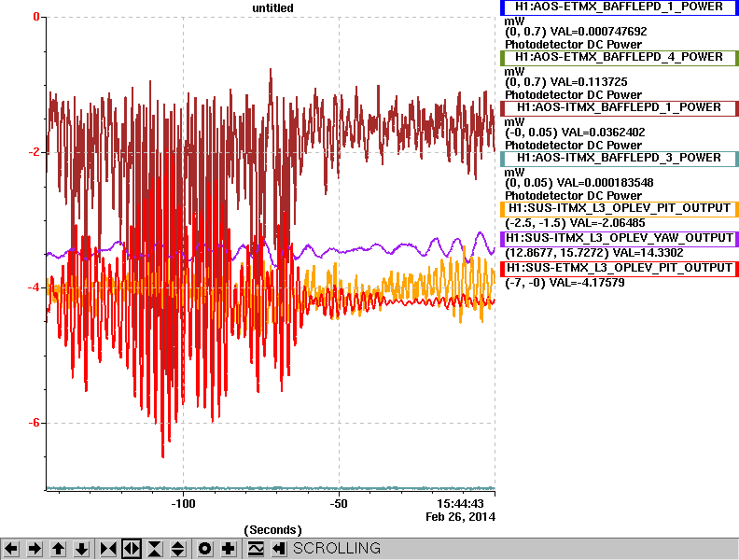Click the -100 tick label on the time axis
739x560 pixels.
point(183,504)
